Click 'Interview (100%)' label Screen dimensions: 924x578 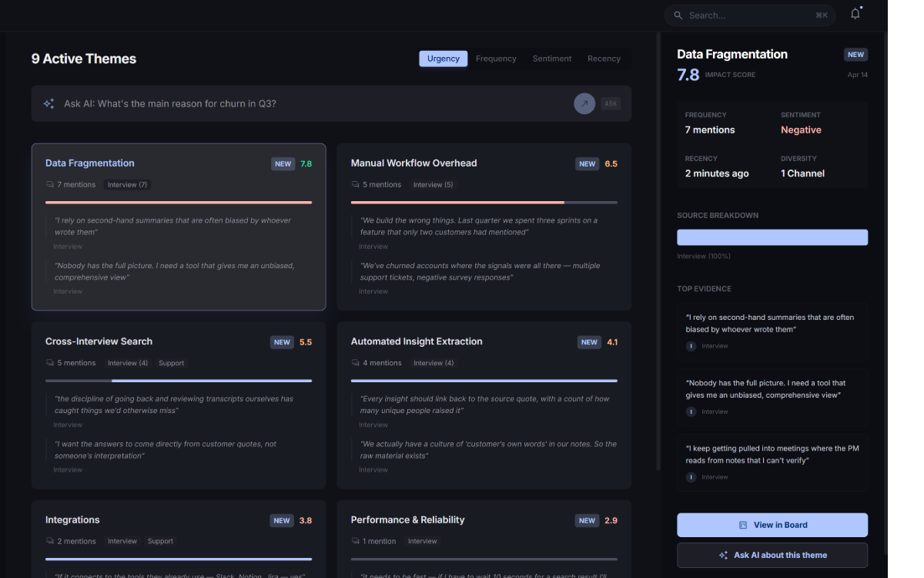[704, 256]
